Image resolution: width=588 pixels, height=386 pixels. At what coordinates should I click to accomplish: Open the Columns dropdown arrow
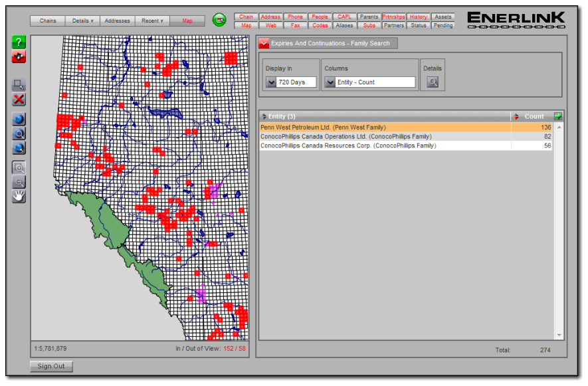330,82
